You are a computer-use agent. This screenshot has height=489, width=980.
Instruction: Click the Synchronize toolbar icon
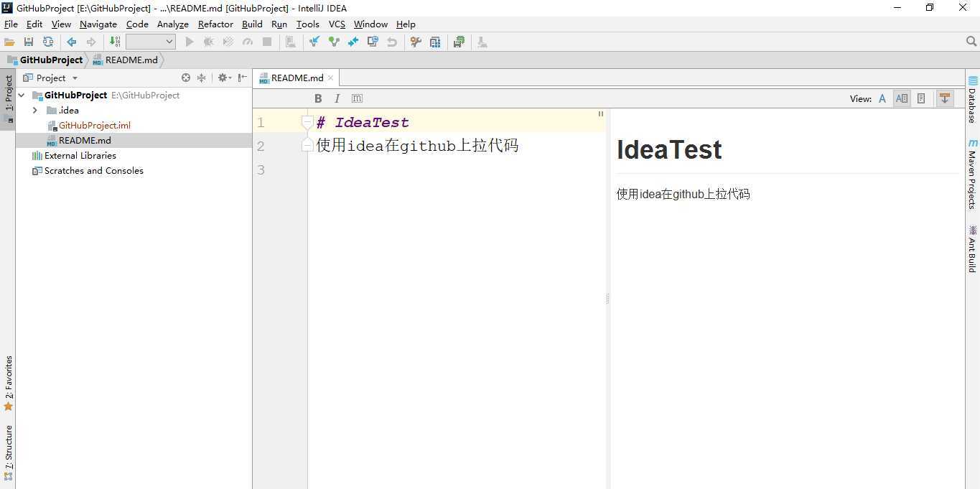[48, 42]
